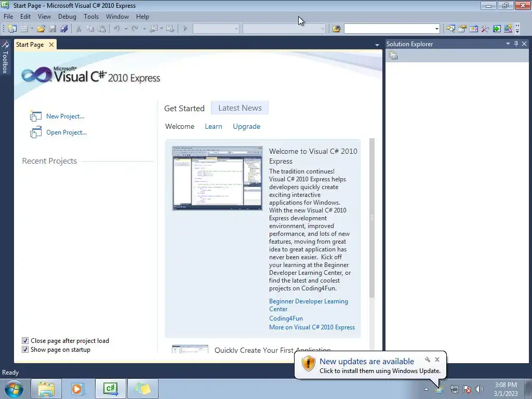
Task: Open Windows Explorer from the taskbar
Action: click(46, 389)
